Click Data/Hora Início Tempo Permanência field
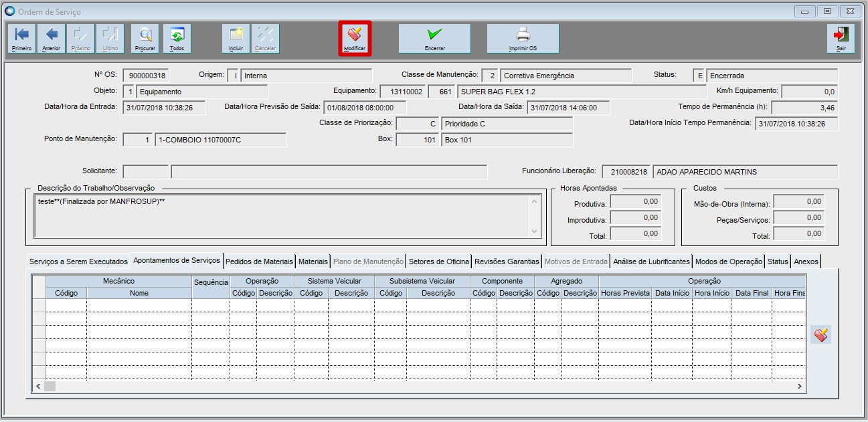868x422 pixels. pyautogui.click(x=796, y=124)
